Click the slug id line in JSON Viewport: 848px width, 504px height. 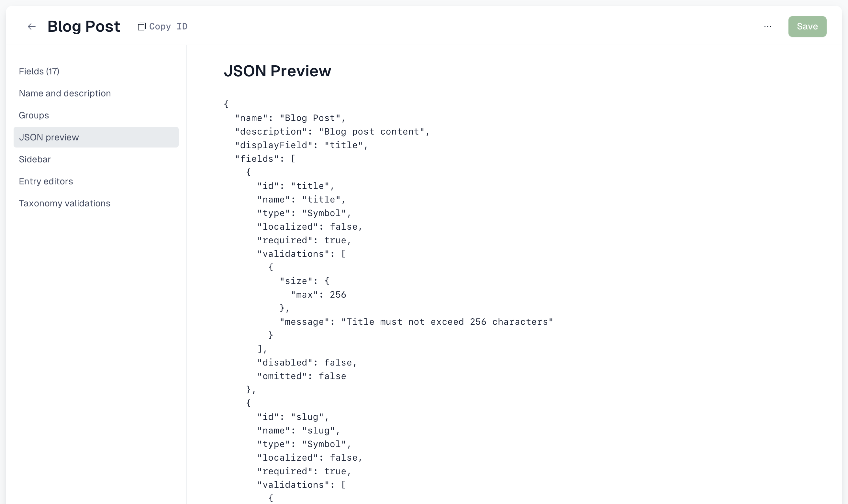click(x=293, y=417)
